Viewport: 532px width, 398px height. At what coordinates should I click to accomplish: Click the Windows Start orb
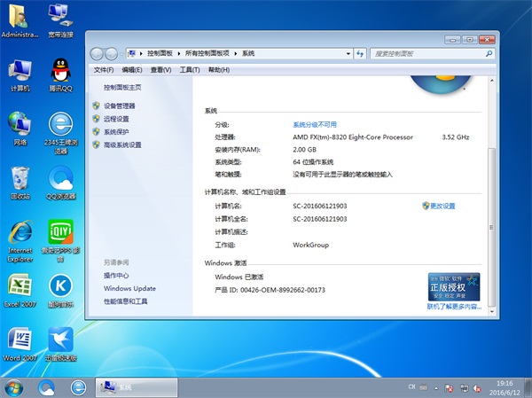pyautogui.click(x=14, y=387)
